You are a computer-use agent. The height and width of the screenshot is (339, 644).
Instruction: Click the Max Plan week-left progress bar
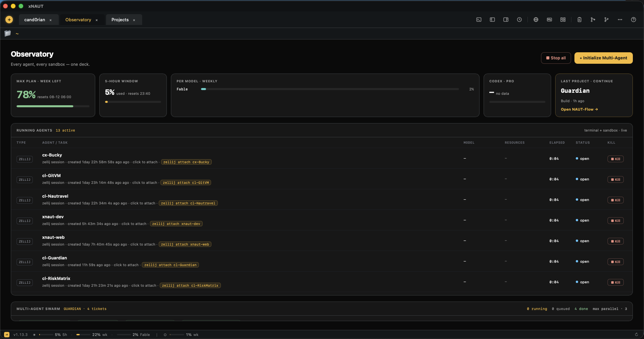point(53,106)
